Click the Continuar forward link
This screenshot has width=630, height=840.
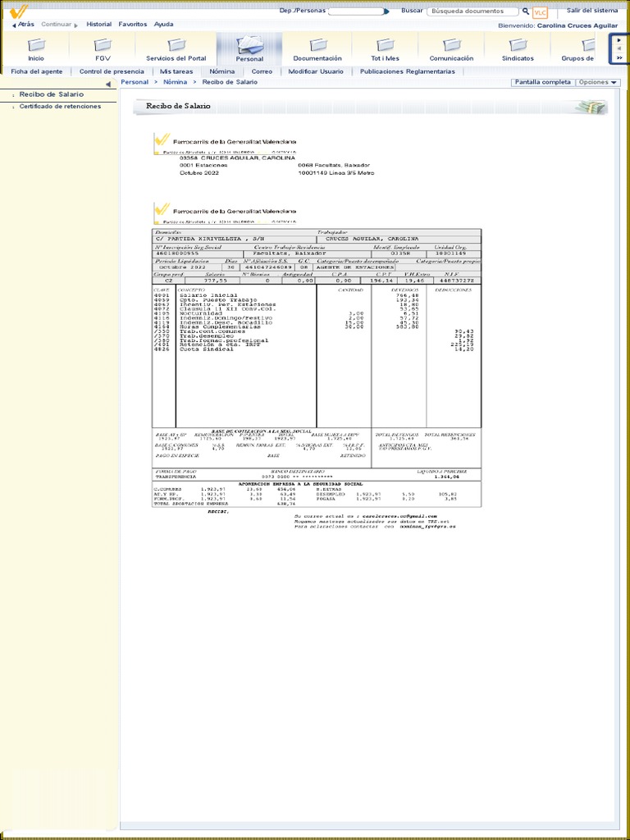pos(59,24)
